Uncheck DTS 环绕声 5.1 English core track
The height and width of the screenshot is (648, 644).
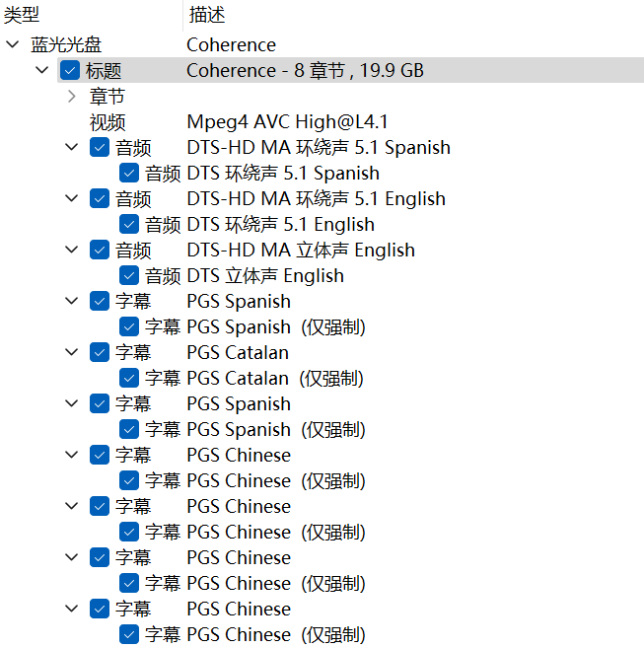pyautogui.click(x=129, y=224)
